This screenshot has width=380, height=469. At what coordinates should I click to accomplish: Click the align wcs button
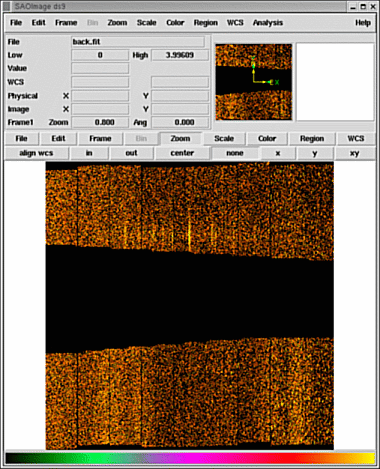36,153
